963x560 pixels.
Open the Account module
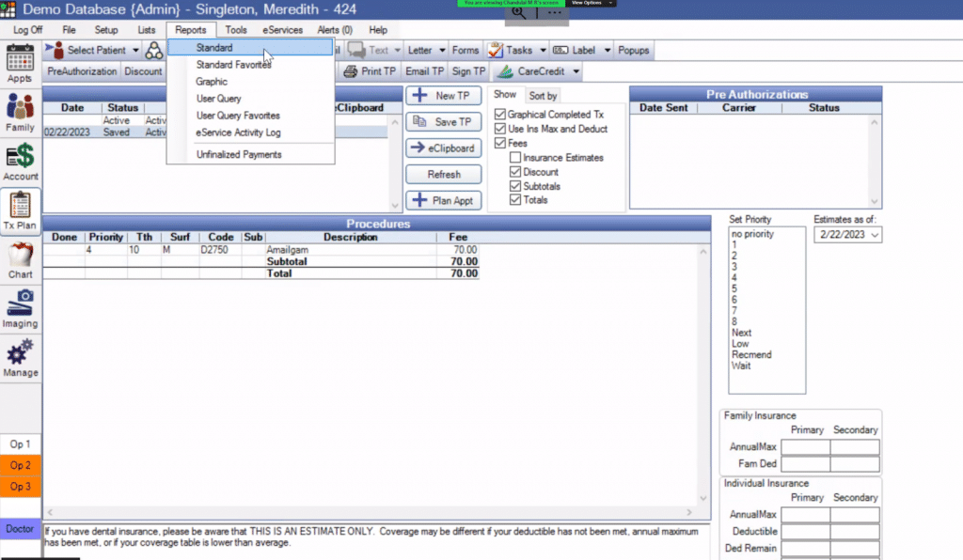click(21, 162)
